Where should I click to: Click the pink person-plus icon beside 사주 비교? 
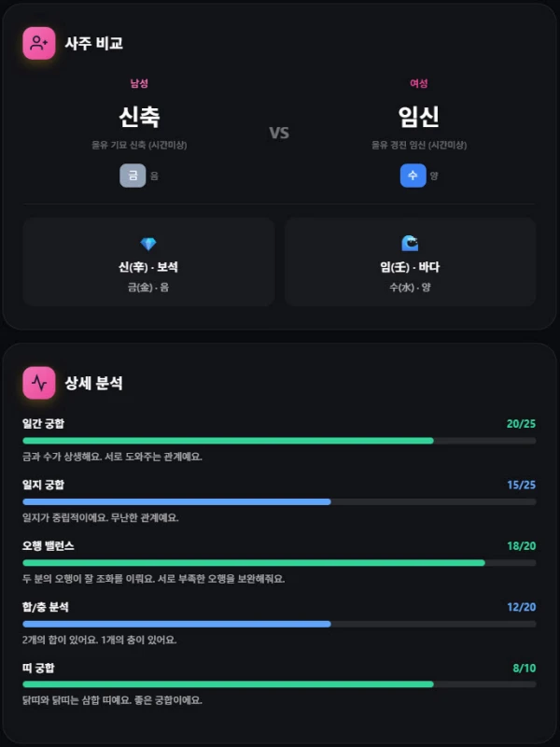pyautogui.click(x=39, y=43)
